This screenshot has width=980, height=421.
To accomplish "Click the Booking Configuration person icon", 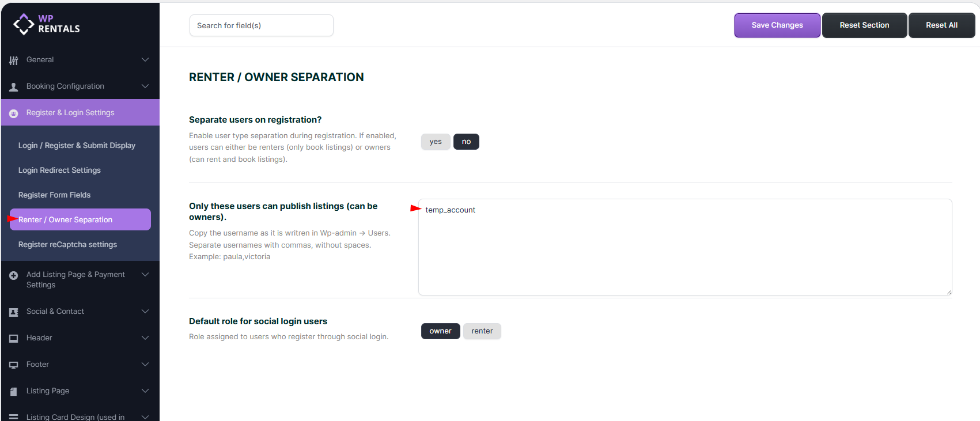I will (x=14, y=87).
